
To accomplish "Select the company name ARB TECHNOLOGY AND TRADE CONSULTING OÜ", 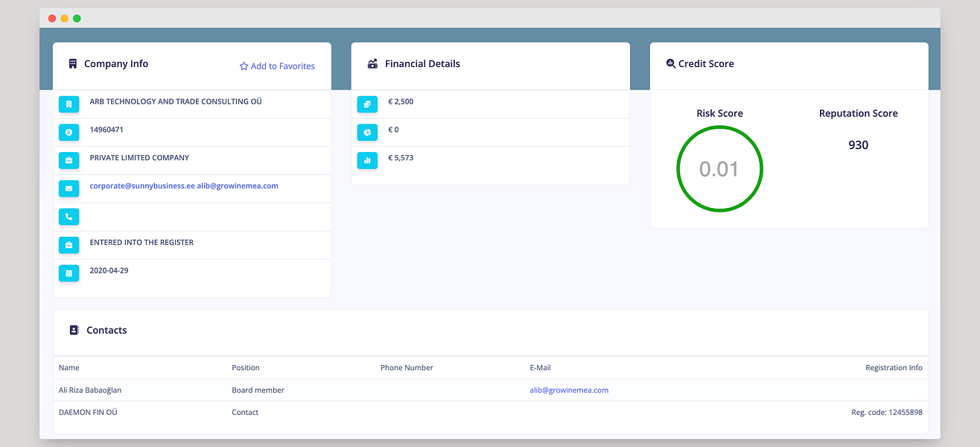I will [x=176, y=101].
